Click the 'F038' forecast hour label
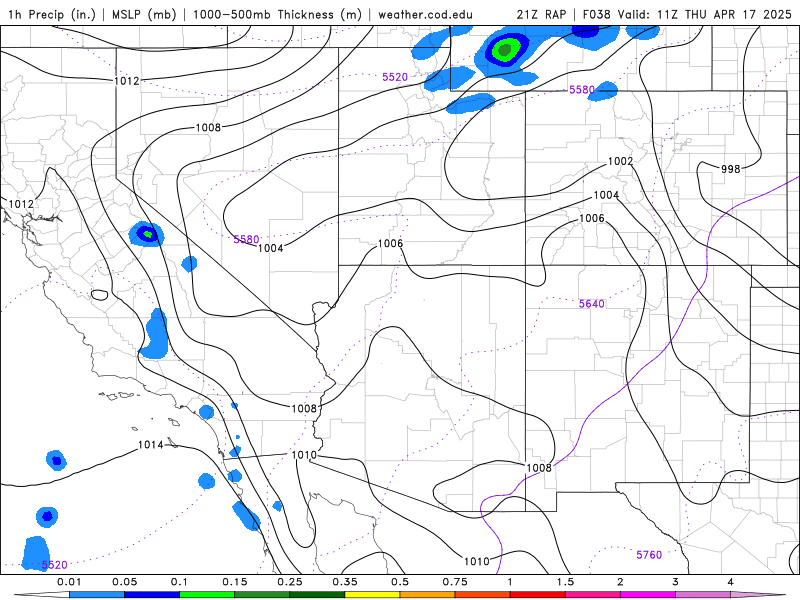This screenshot has width=800, height=600. coord(596,14)
